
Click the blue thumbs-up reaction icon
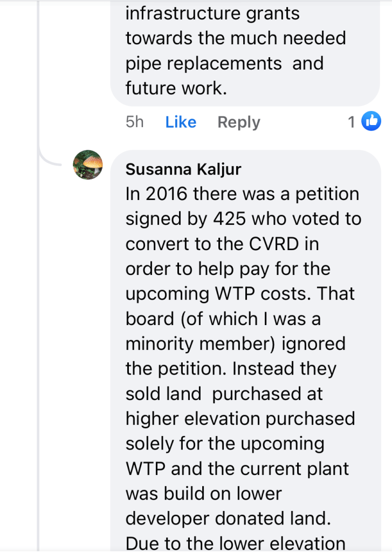click(x=371, y=122)
